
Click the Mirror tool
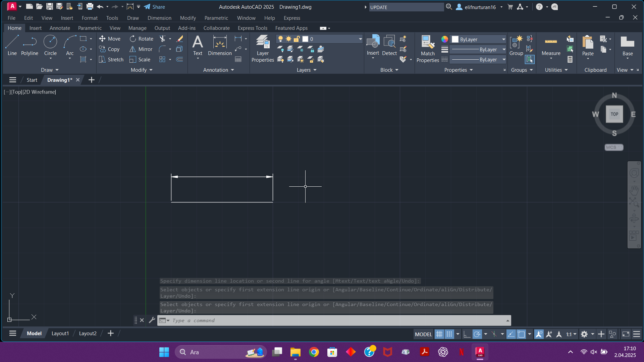[x=141, y=49]
